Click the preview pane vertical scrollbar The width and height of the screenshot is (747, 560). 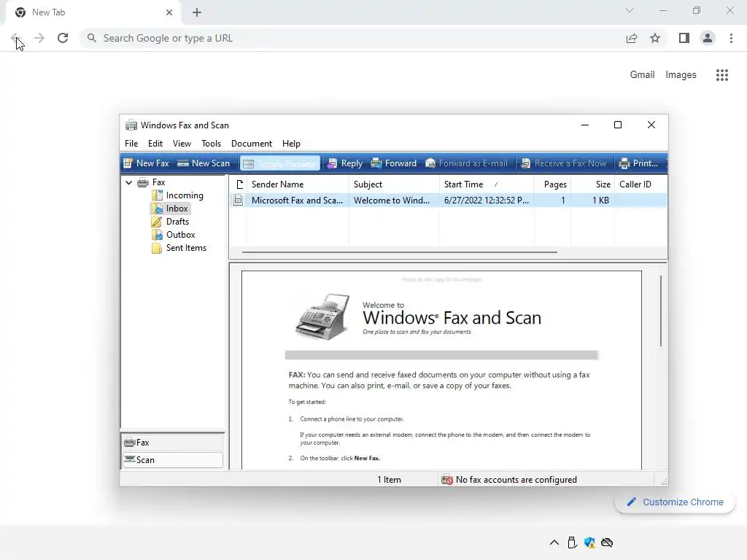(661, 311)
